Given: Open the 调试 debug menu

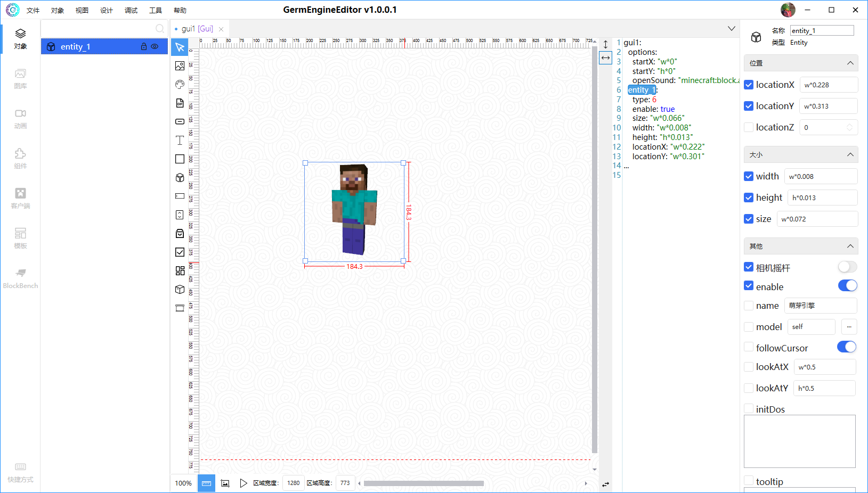Looking at the screenshot, I should click(x=131, y=11).
